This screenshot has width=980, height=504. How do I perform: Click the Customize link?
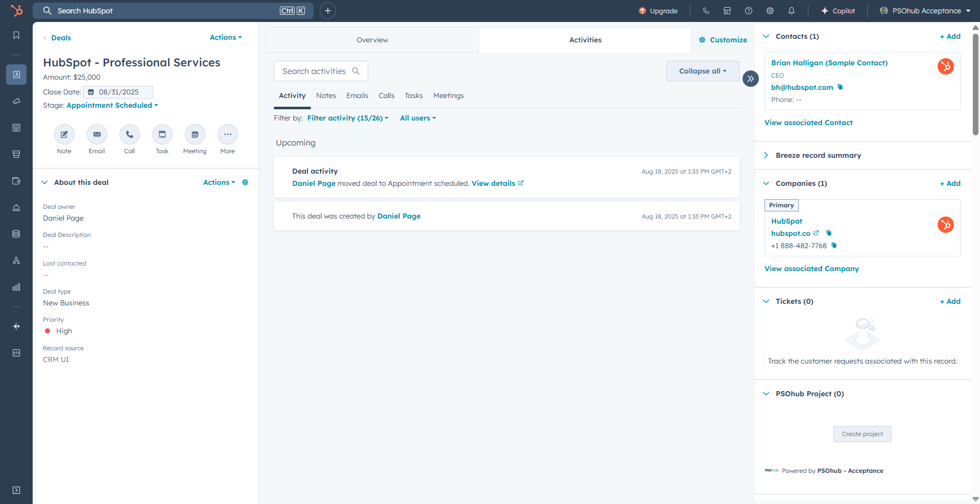pyautogui.click(x=723, y=40)
